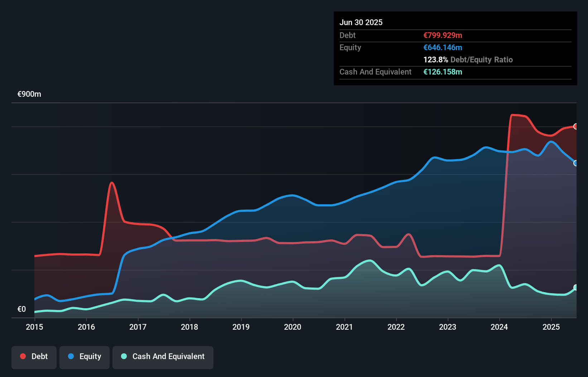
Task: Click the €900m axis label
Action: coord(29,94)
